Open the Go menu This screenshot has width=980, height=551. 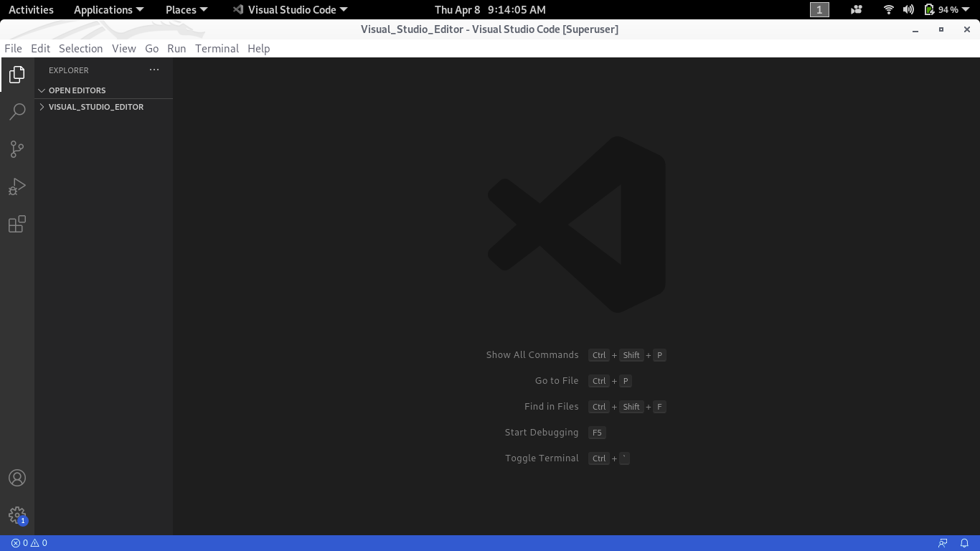coord(151,48)
